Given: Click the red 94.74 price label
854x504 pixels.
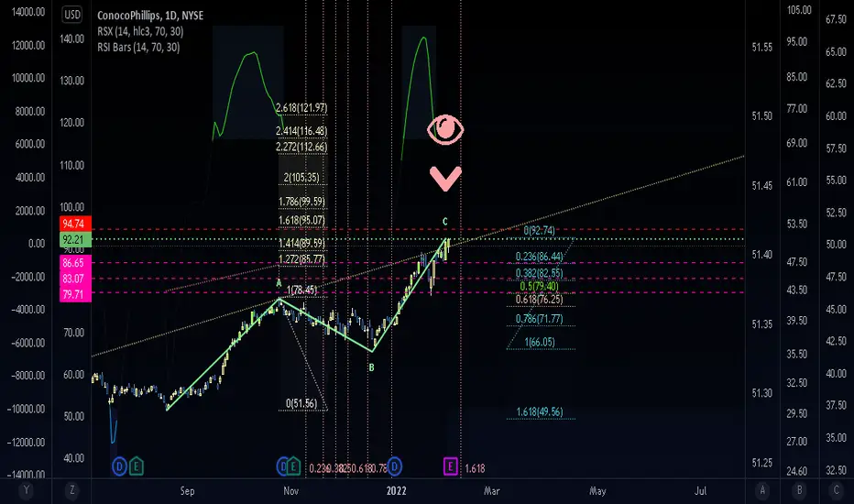Looking at the screenshot, I should tap(73, 224).
